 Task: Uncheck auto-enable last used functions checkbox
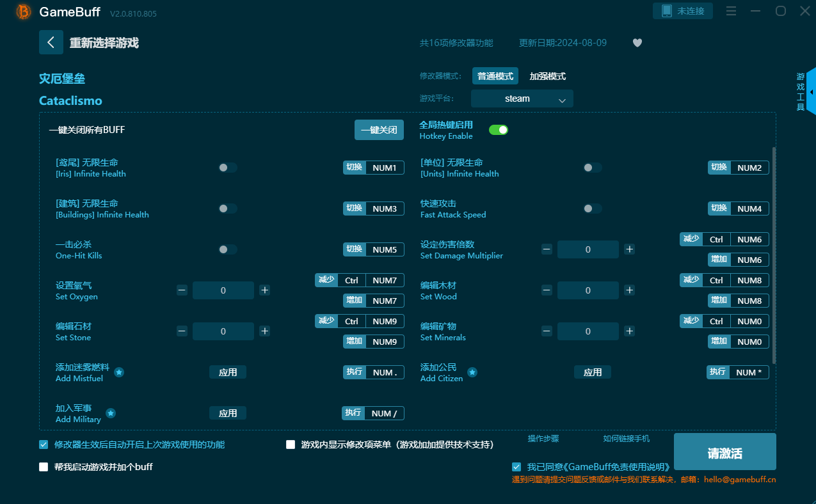pyautogui.click(x=44, y=445)
